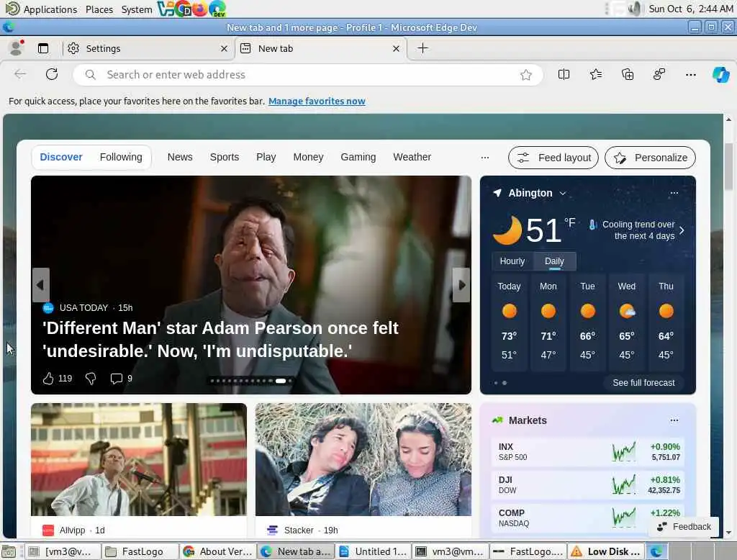The height and width of the screenshot is (560, 737).
Task: Open the Allvipp article thumbnail
Action: tap(139, 459)
